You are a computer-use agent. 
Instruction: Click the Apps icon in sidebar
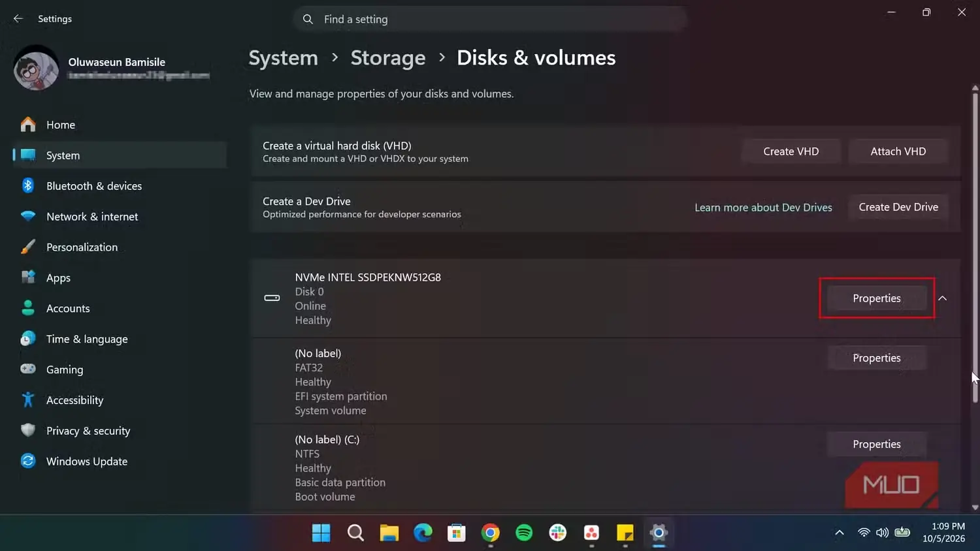point(28,277)
